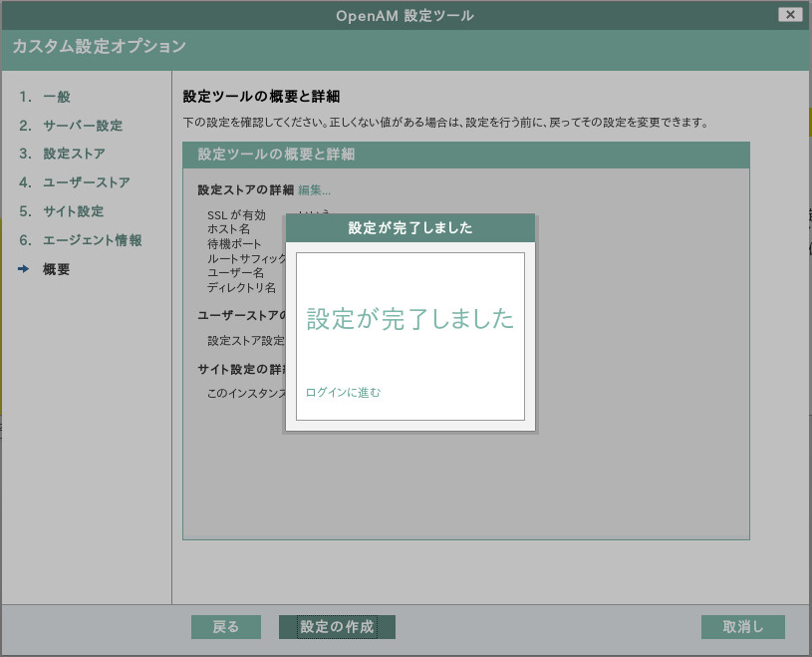
Task: Open the 編集... link for configuration store details
Action: 314,189
